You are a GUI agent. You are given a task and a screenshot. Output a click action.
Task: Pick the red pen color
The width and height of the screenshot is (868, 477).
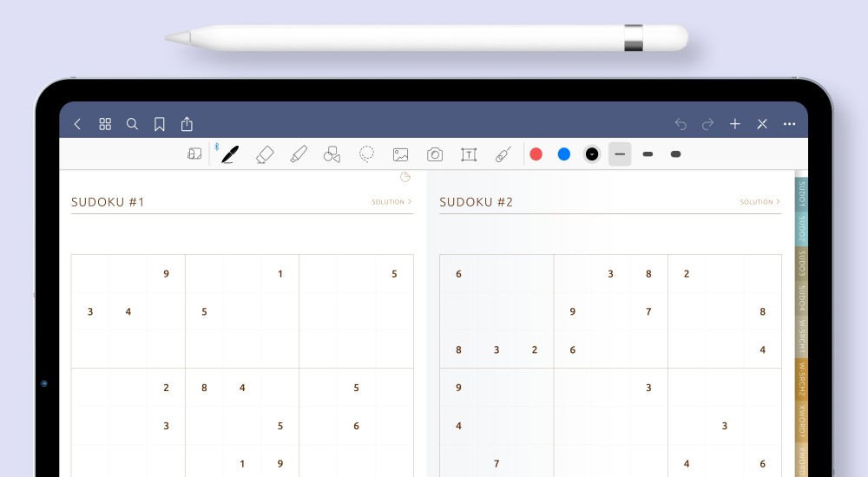pyautogui.click(x=536, y=154)
